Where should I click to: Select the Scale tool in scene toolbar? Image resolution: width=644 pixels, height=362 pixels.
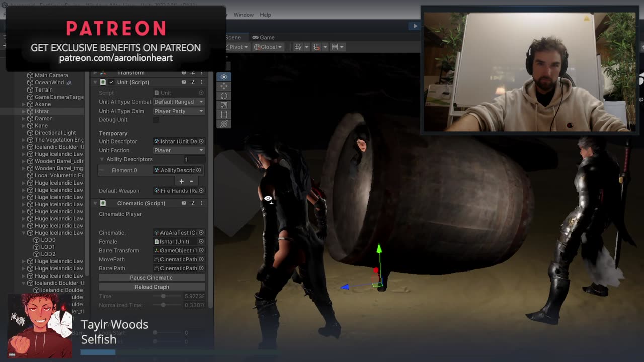(224, 105)
